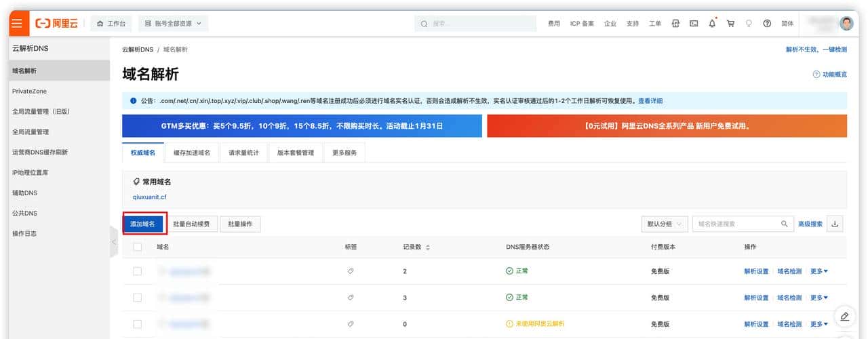Click 解析不生效，一键检测 link

[x=816, y=49]
